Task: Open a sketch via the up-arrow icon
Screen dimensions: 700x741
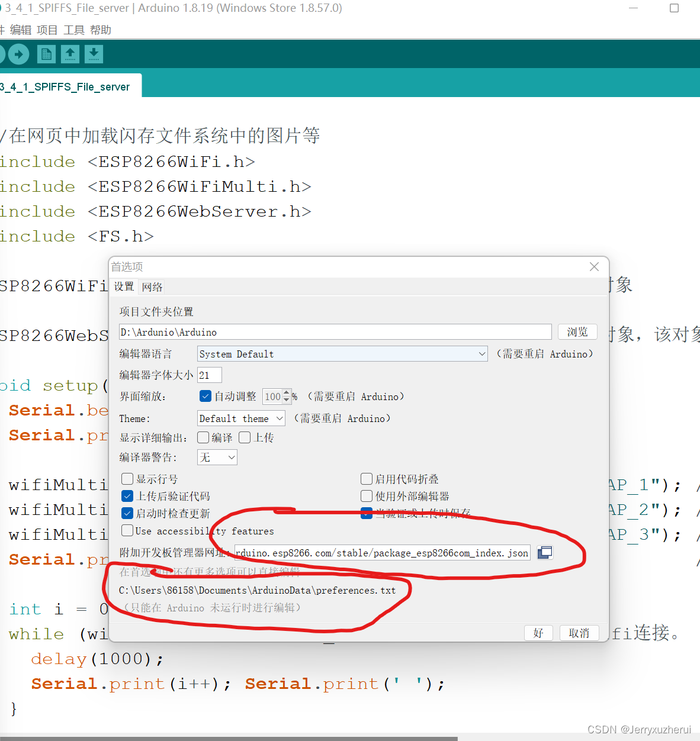Action: (x=70, y=54)
